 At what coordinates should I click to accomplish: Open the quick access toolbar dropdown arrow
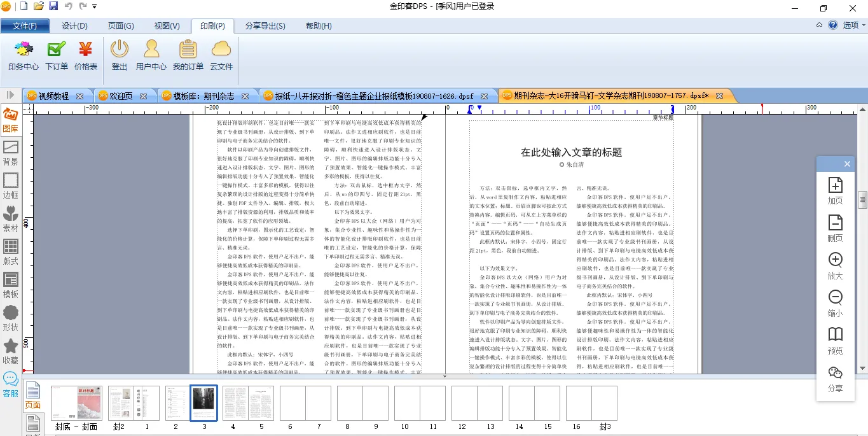point(95,7)
